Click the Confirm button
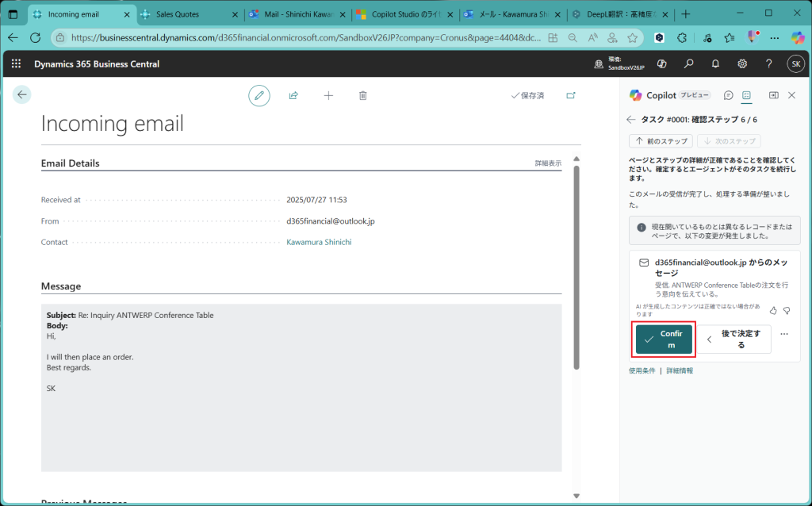This screenshot has width=812, height=506. click(664, 339)
